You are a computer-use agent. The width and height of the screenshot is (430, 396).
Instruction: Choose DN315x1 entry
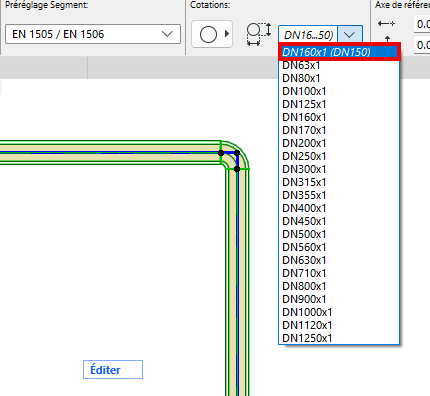[339, 182]
